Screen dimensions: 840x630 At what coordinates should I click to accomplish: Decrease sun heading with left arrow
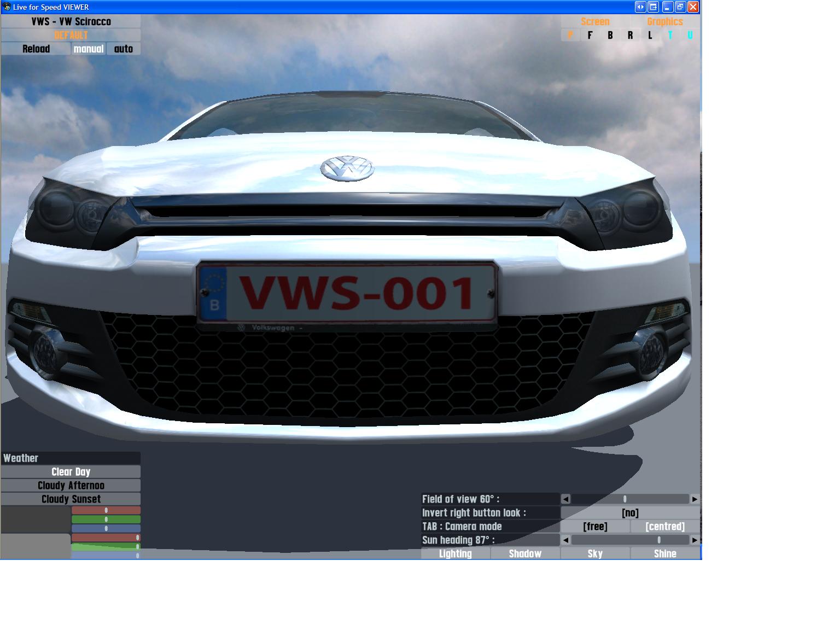pos(566,540)
